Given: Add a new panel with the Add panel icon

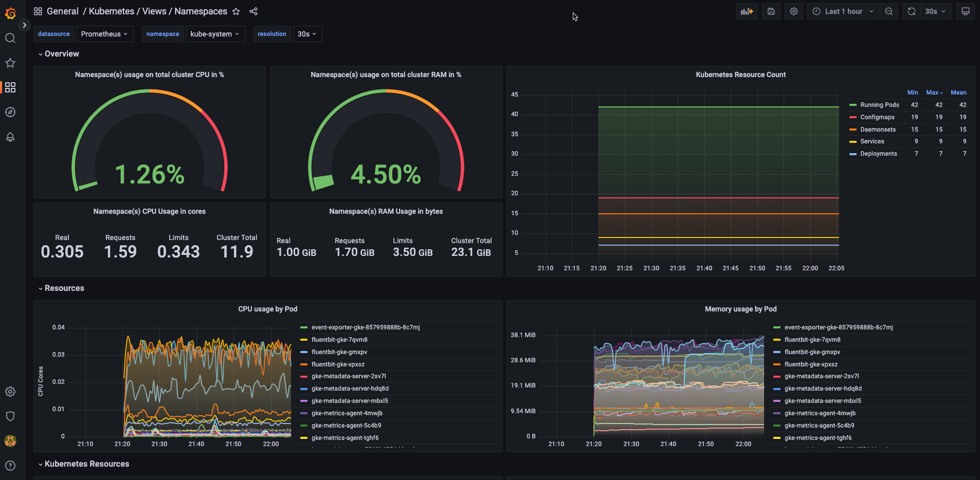Looking at the screenshot, I should (x=747, y=11).
